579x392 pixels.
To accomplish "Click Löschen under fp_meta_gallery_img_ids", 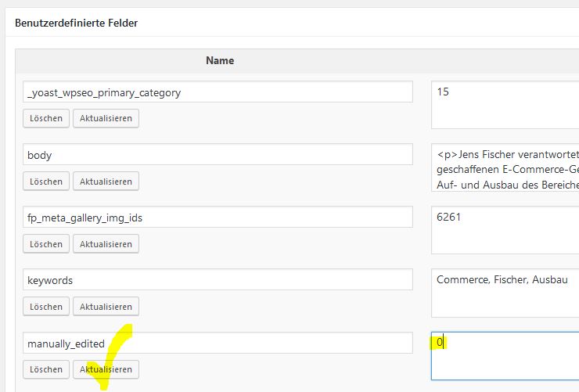I will 46,243.
